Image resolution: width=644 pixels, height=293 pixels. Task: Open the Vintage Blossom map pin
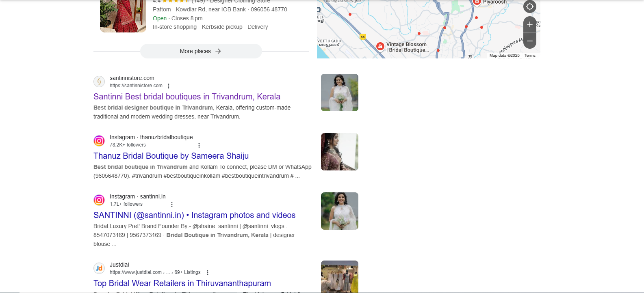coord(380,47)
